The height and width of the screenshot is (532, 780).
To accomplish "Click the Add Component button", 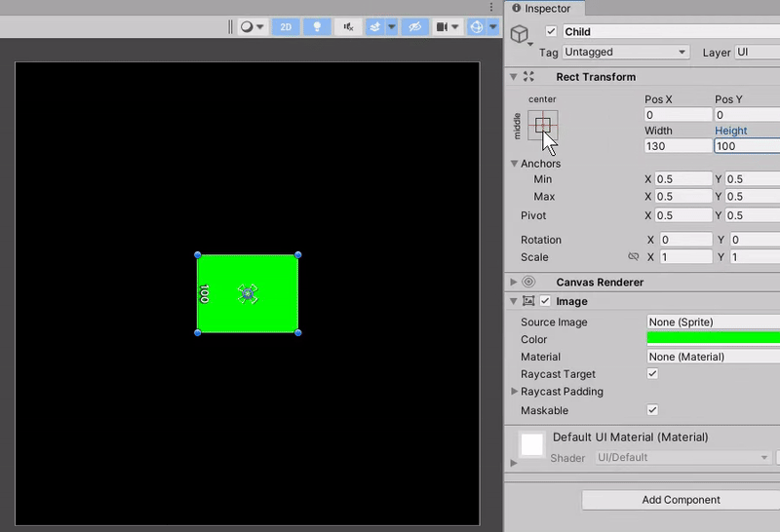I will click(x=681, y=500).
